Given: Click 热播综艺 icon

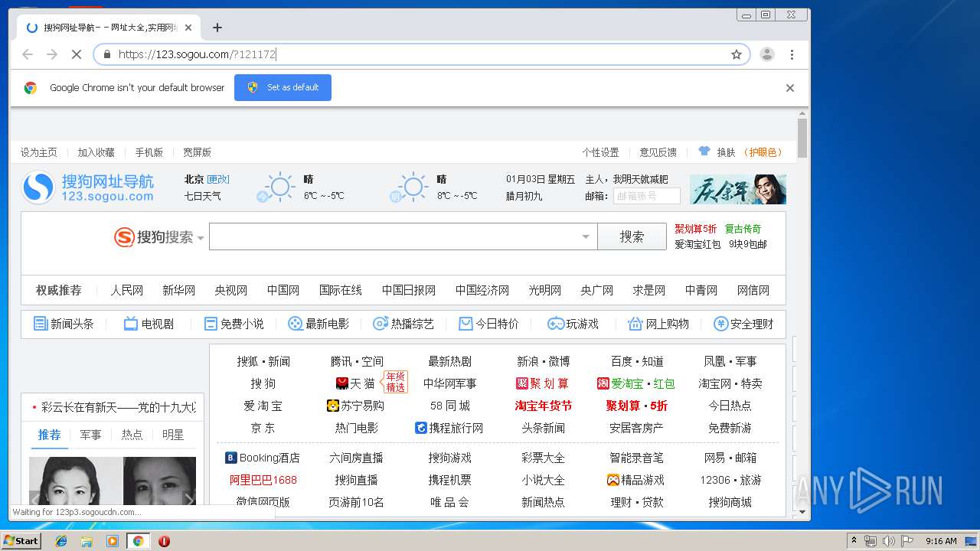Looking at the screenshot, I should [x=381, y=324].
